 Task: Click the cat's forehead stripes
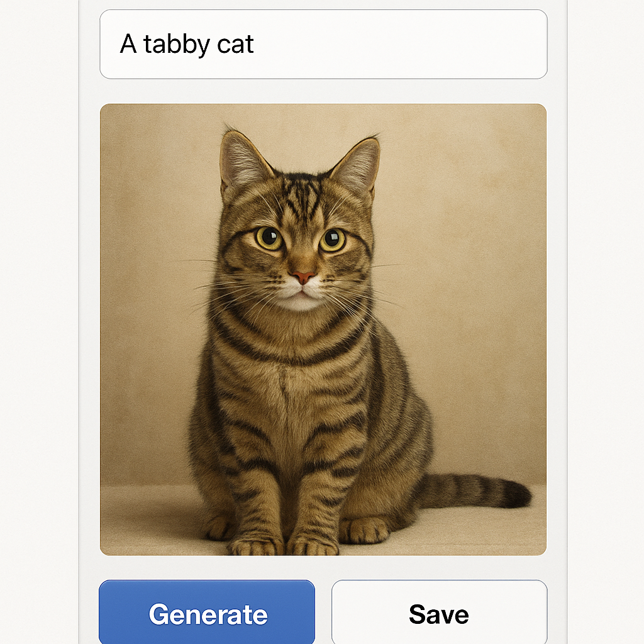tap(302, 195)
